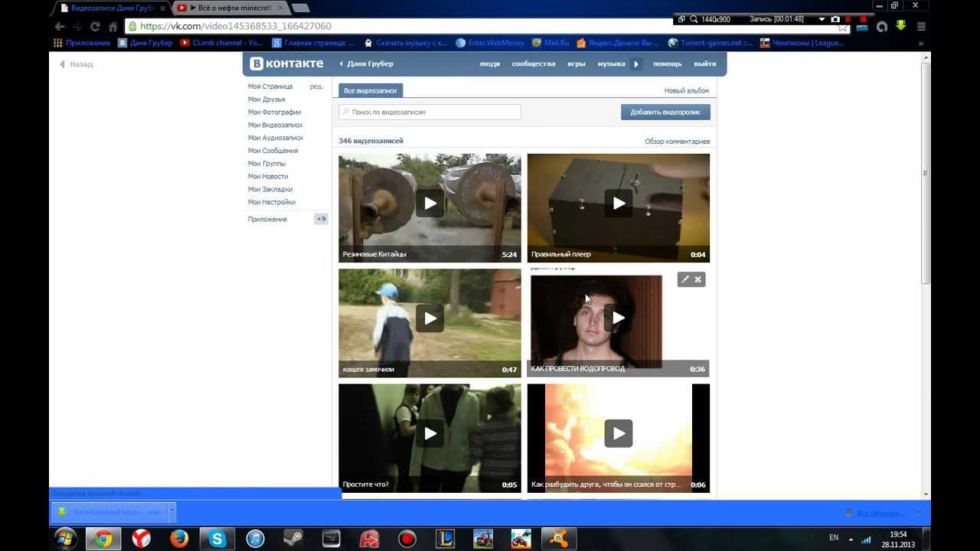Viewport: 980px width, 551px height.
Task: Click the pencil edit icon on the hovered video
Action: (x=685, y=279)
